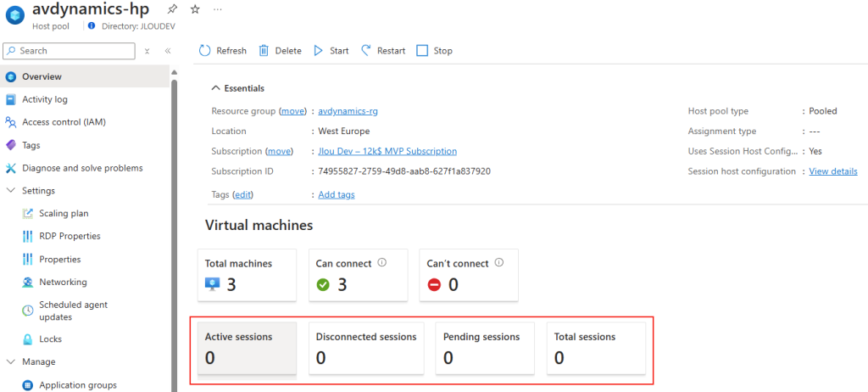The width and height of the screenshot is (868, 392).
Task: Focus the sidebar Search field
Action: pyautogui.click(x=70, y=50)
